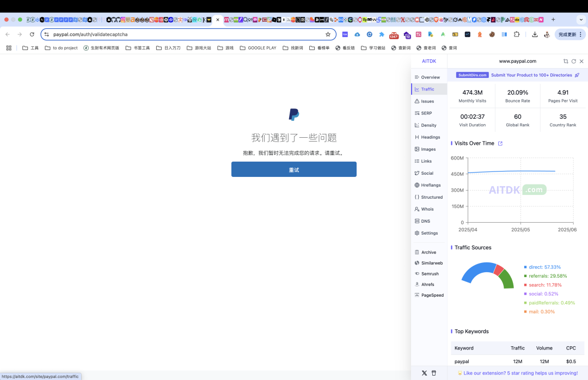Screen dimensions: 588x380
Task: Click the Archive link icon
Action: coord(416,253)
